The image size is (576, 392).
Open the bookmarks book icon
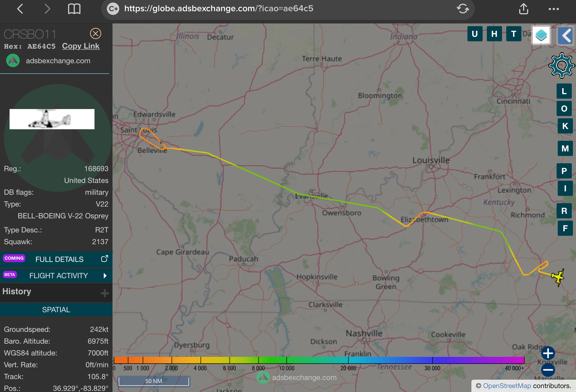click(74, 9)
